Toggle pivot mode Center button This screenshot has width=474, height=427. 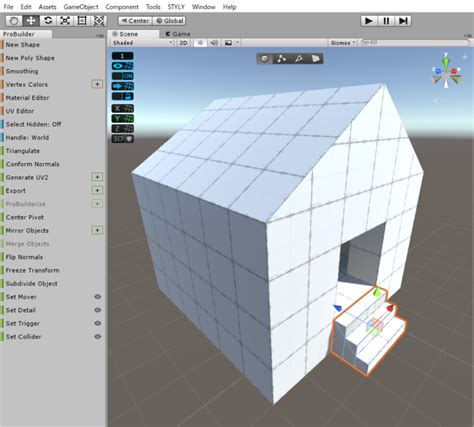point(135,21)
